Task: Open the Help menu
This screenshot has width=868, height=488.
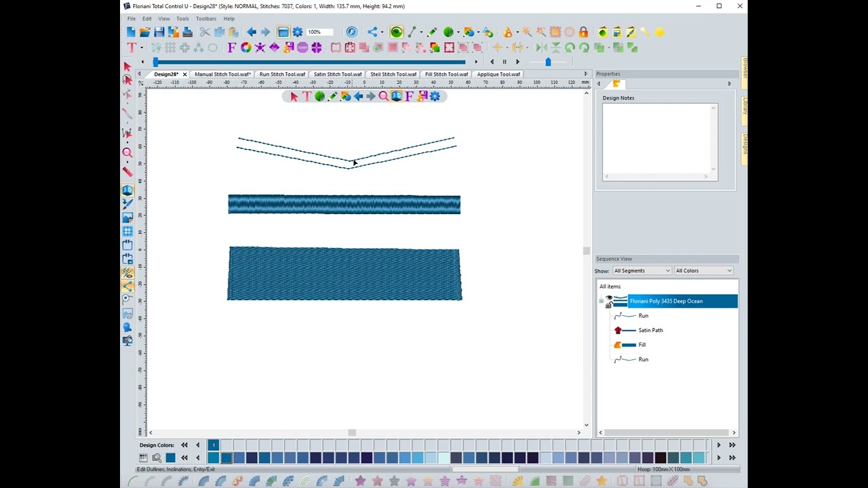Action: 229,19
